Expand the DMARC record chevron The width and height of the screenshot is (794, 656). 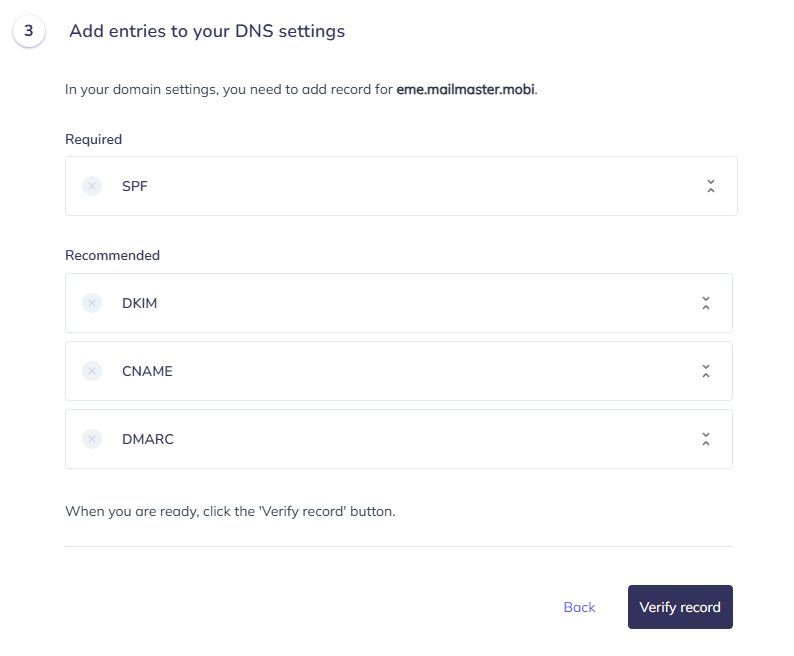coord(706,439)
